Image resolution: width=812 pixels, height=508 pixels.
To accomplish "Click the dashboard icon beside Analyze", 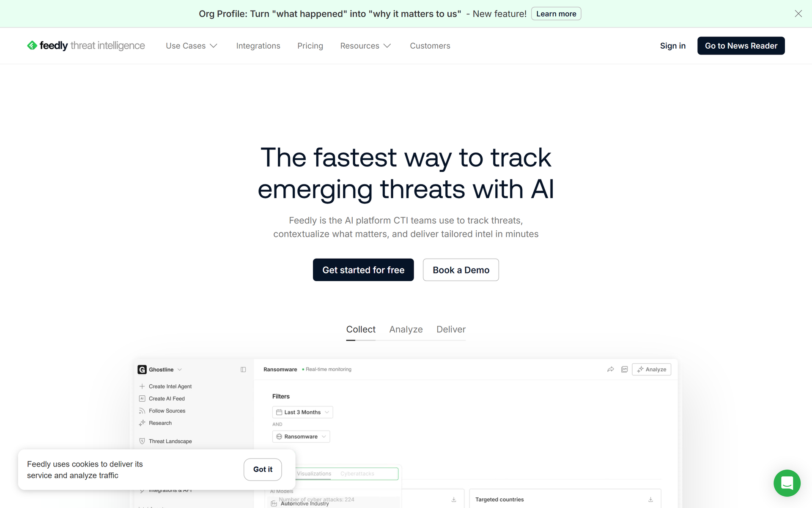I will tap(624, 370).
